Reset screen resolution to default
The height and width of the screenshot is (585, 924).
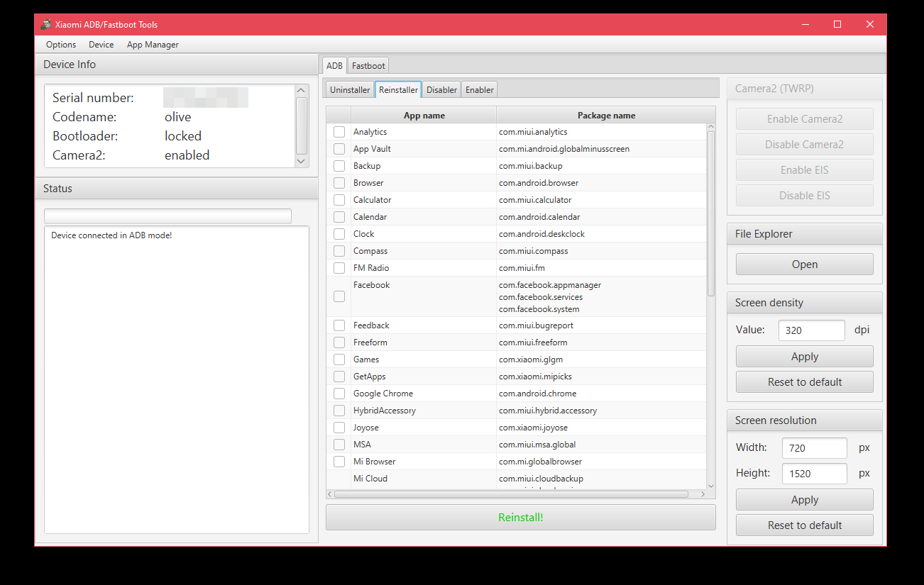tap(805, 525)
